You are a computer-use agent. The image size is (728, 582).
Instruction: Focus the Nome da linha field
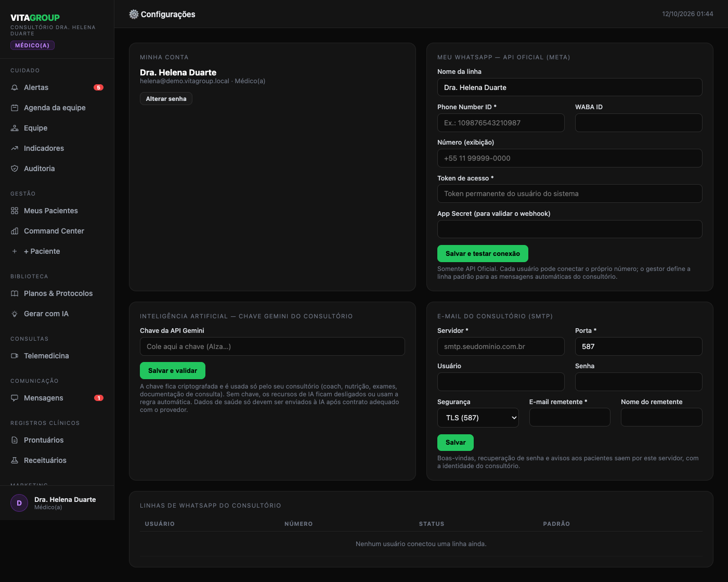tap(570, 87)
